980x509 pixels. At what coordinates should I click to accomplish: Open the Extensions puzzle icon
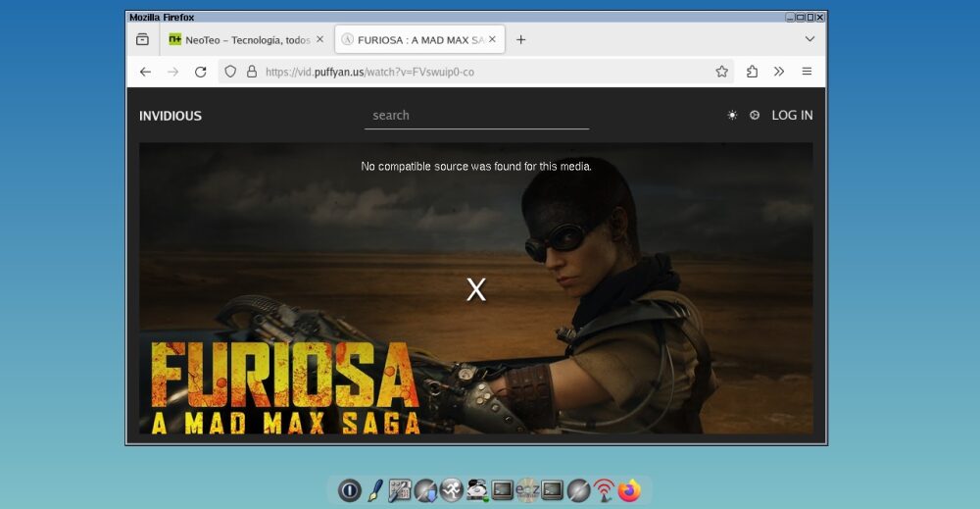pos(752,72)
